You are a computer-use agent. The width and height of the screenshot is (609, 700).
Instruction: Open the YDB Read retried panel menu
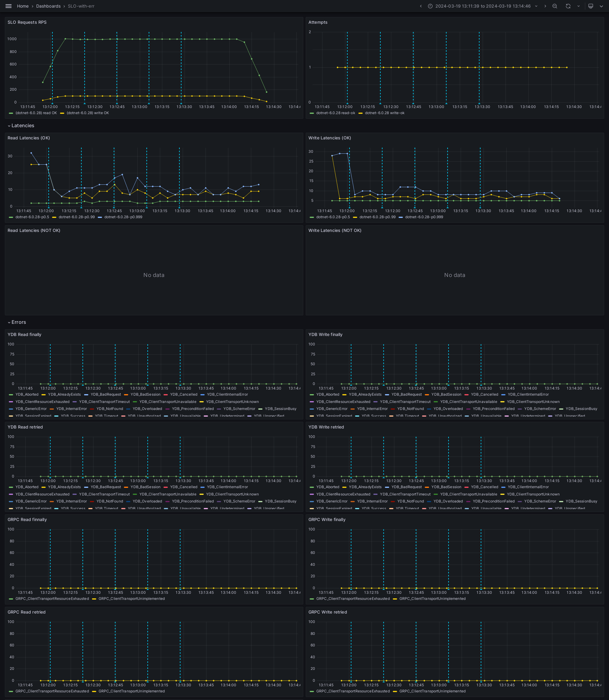25,427
